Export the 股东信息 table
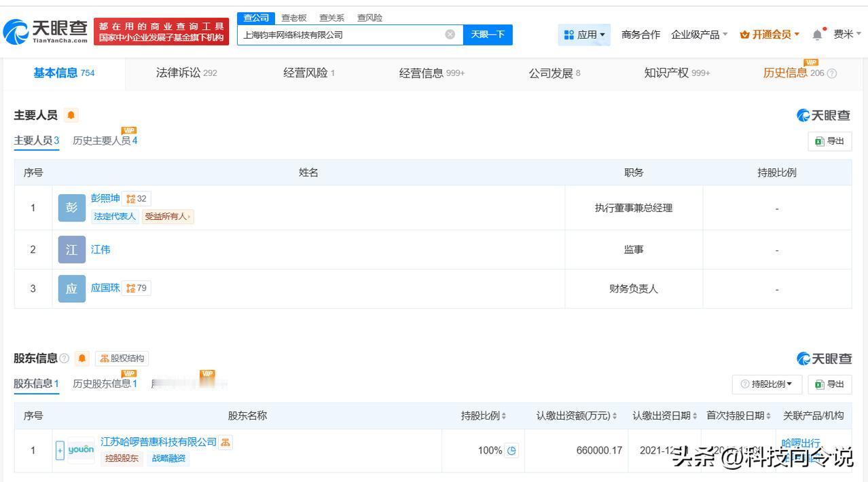 pos(830,384)
